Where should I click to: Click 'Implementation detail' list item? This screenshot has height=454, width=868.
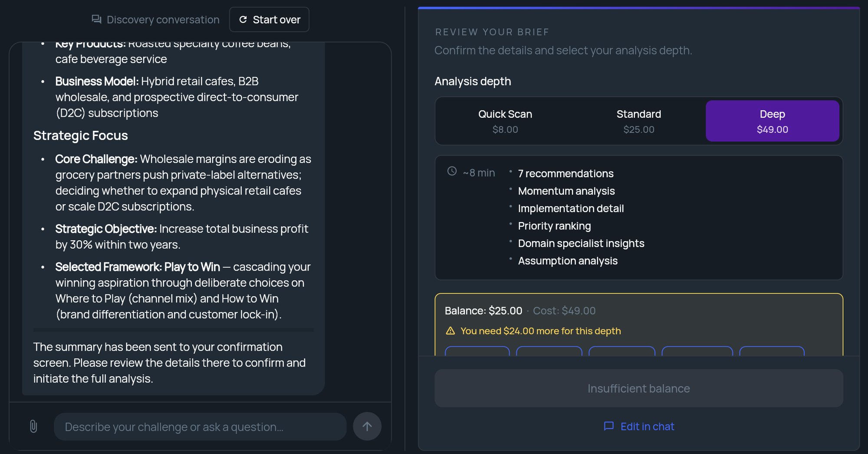pyautogui.click(x=571, y=208)
